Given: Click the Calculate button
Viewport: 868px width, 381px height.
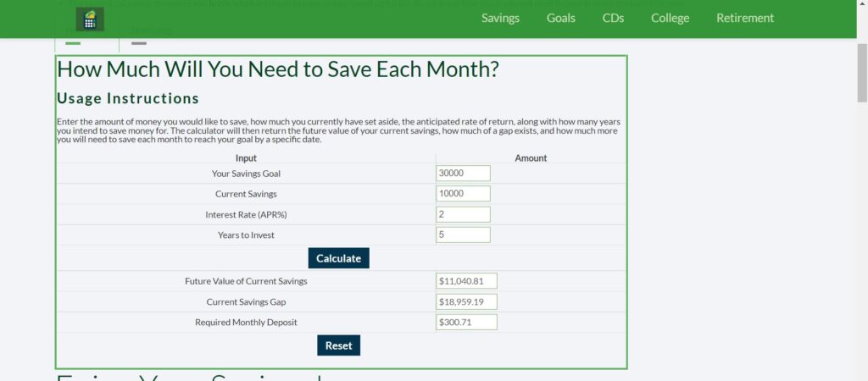Looking at the screenshot, I should (339, 258).
